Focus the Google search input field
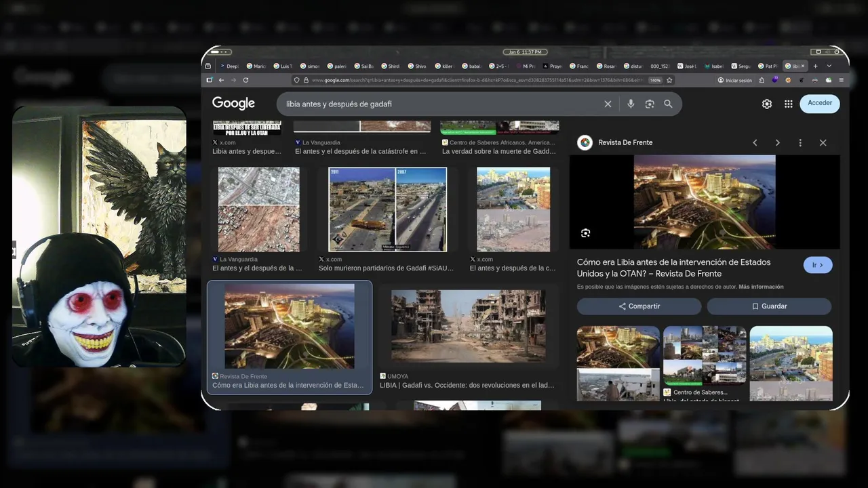The height and width of the screenshot is (488, 868). [441, 104]
